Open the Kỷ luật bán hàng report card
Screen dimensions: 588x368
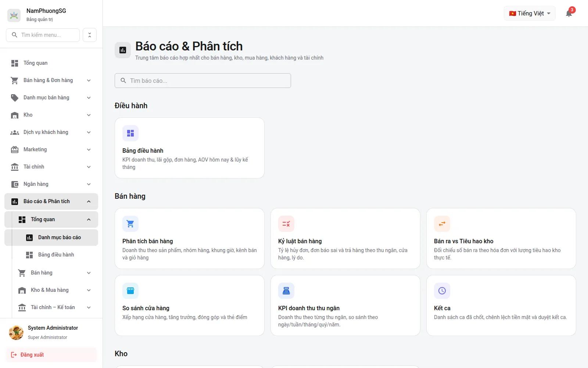(345, 238)
